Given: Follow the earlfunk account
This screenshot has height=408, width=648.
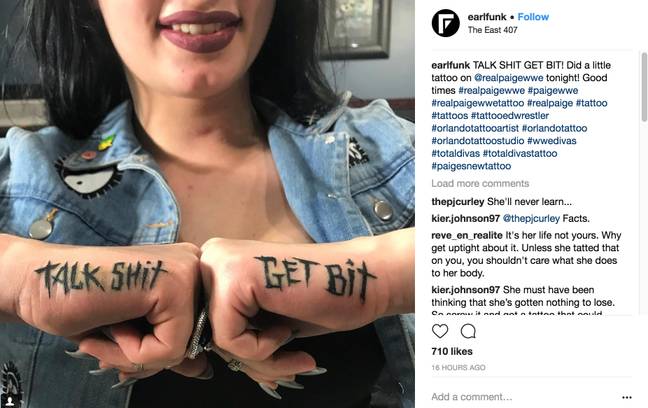Looking at the screenshot, I should pyautogui.click(x=533, y=17).
